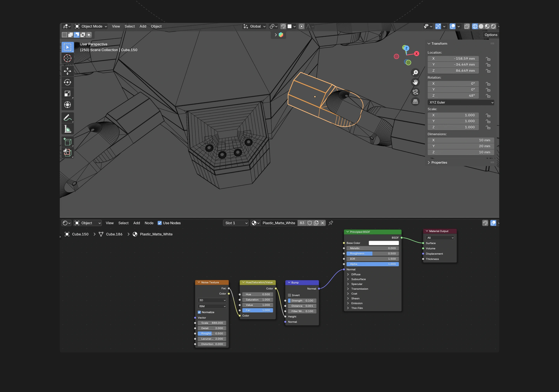559x392 pixels.
Task: Choose the Scale tool
Action: click(x=67, y=94)
